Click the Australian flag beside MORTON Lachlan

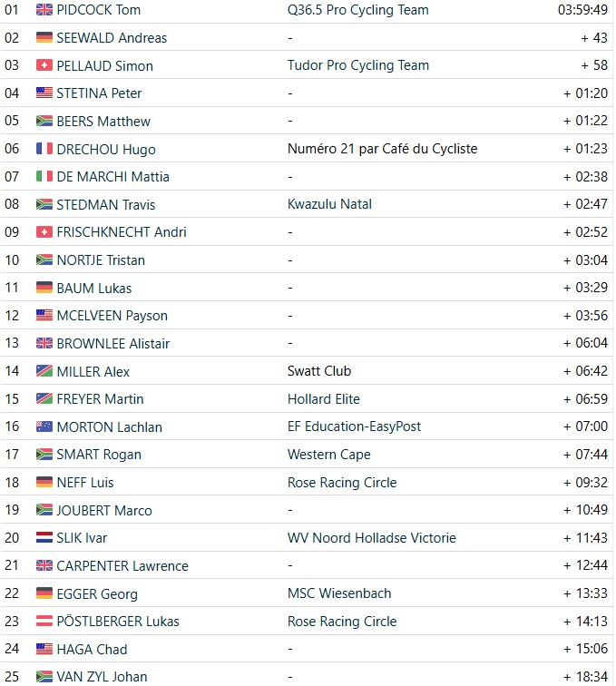(44, 426)
